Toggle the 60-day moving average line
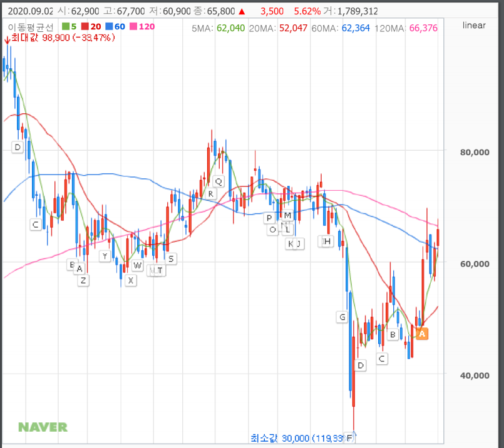Viewport: 504px width, 448px height. pos(118,26)
